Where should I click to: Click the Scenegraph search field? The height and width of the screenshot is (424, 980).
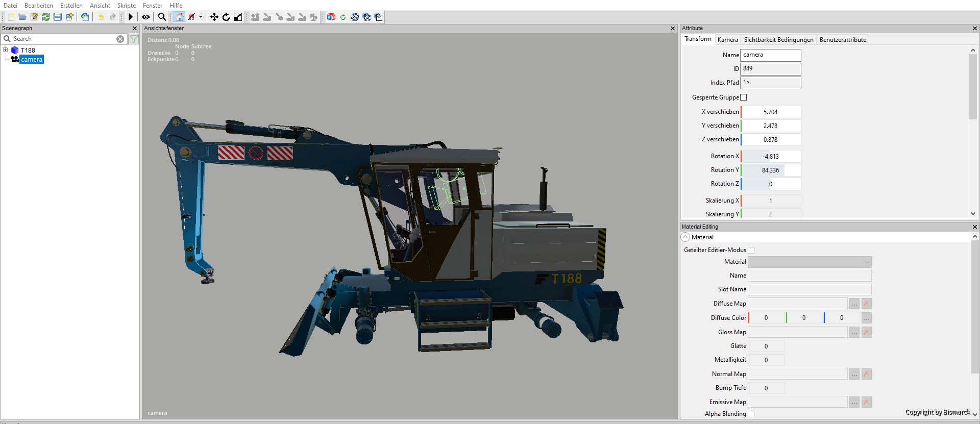pyautogui.click(x=64, y=39)
